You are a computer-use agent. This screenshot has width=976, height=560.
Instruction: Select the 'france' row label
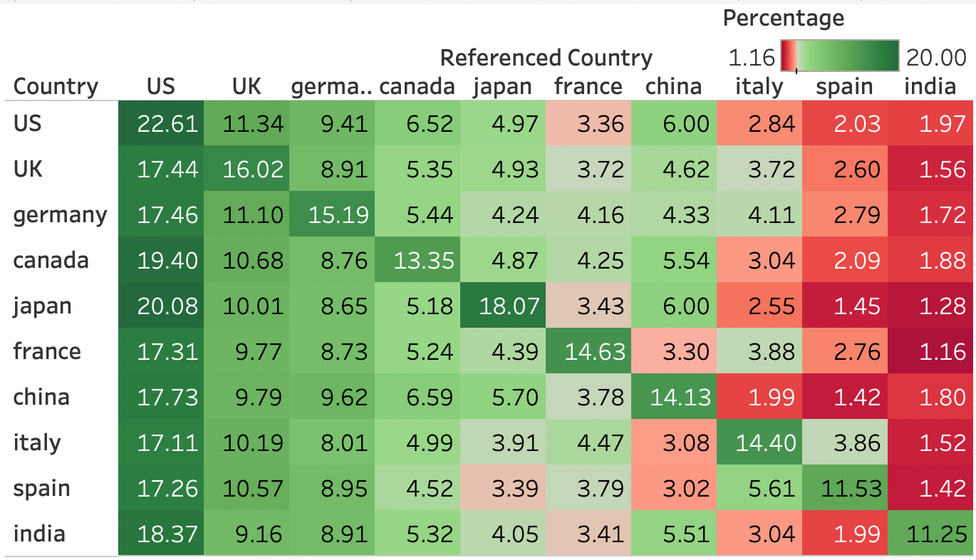[46, 351]
